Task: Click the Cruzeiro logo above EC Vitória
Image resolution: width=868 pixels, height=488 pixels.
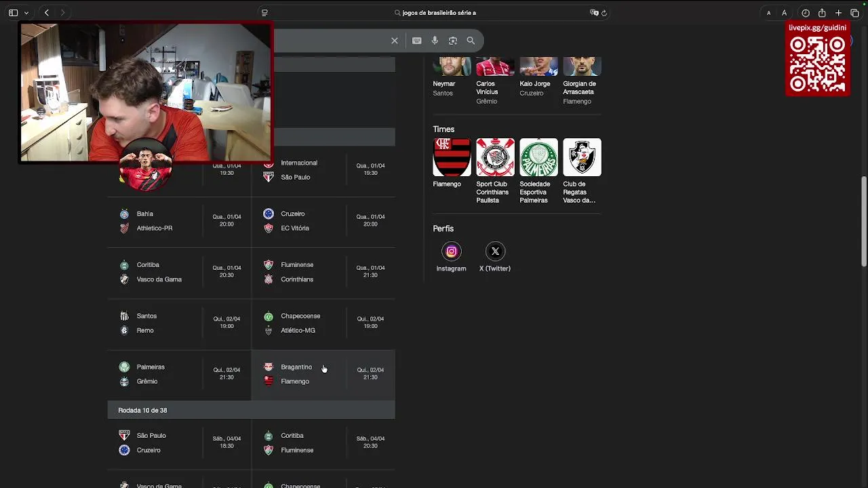Action: pyautogui.click(x=269, y=214)
